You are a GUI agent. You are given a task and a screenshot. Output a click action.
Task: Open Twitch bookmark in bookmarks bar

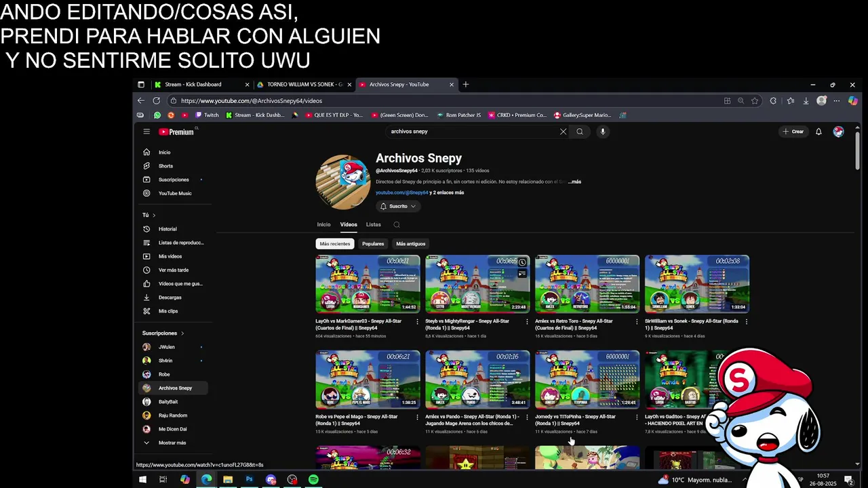(x=207, y=115)
